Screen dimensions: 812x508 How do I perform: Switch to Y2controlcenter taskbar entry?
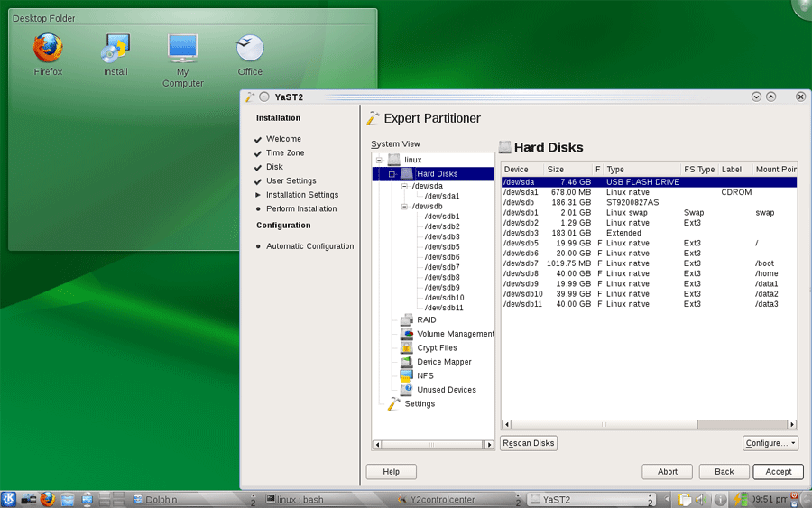(457, 500)
